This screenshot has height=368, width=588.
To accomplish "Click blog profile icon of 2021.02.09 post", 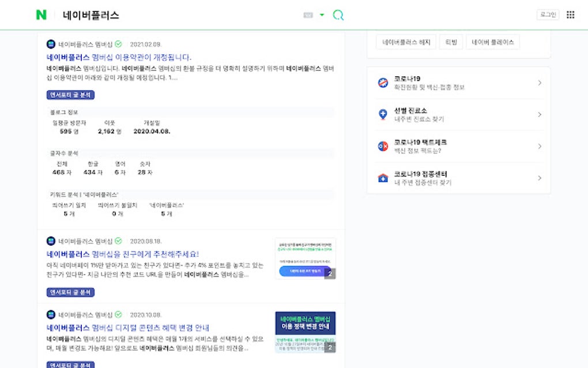I will tap(51, 44).
